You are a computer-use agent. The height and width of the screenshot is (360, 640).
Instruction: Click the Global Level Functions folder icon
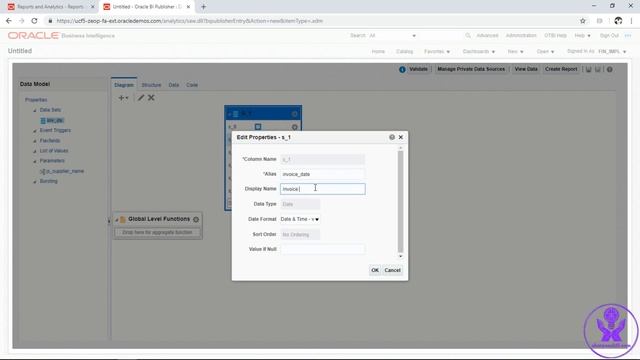pos(122,220)
